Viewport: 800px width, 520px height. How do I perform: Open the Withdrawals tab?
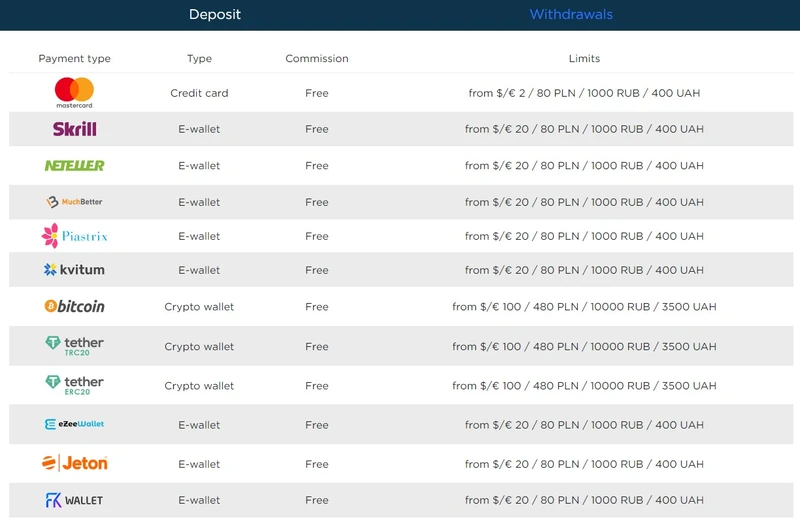coord(571,15)
